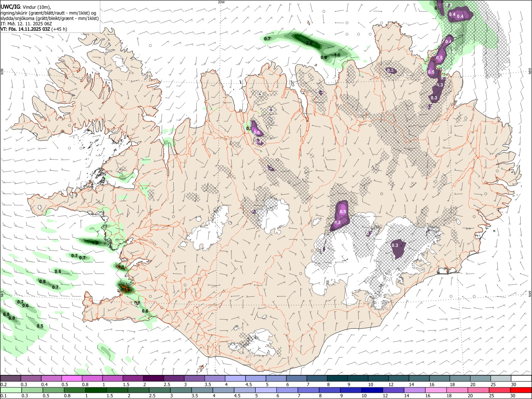Select the dark teal snow legend swatch at 8

[x=337, y=379]
